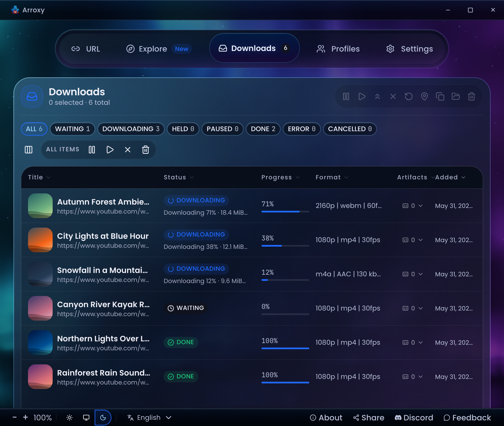Open the Discord link

point(414,418)
